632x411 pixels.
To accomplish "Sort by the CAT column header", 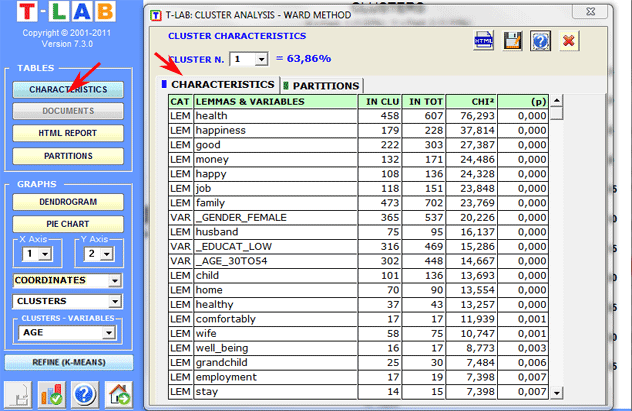I will [181, 102].
